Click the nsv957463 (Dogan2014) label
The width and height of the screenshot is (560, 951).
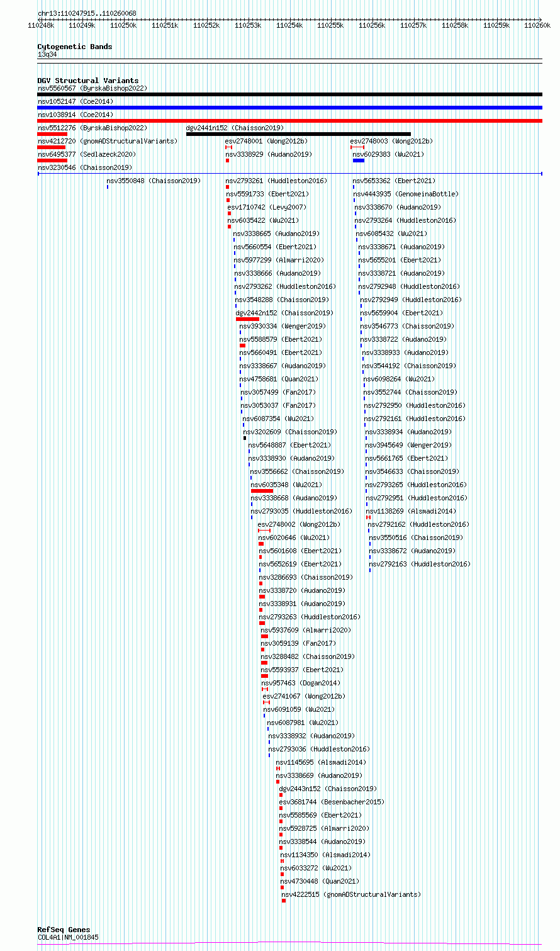point(301,683)
